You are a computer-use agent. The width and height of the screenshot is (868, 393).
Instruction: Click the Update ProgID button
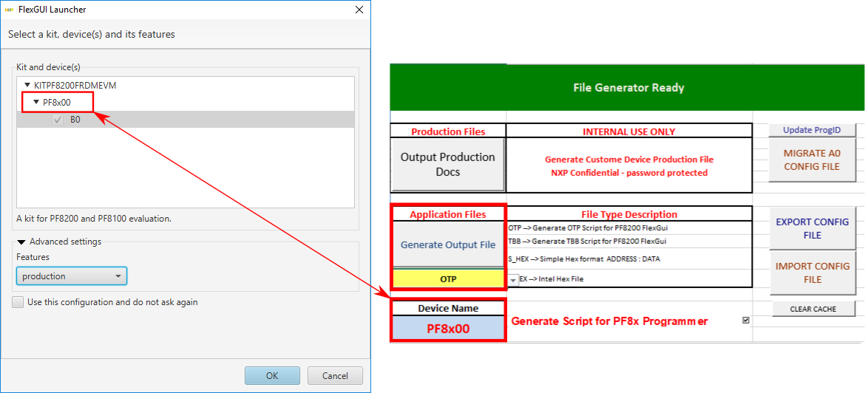tap(812, 130)
